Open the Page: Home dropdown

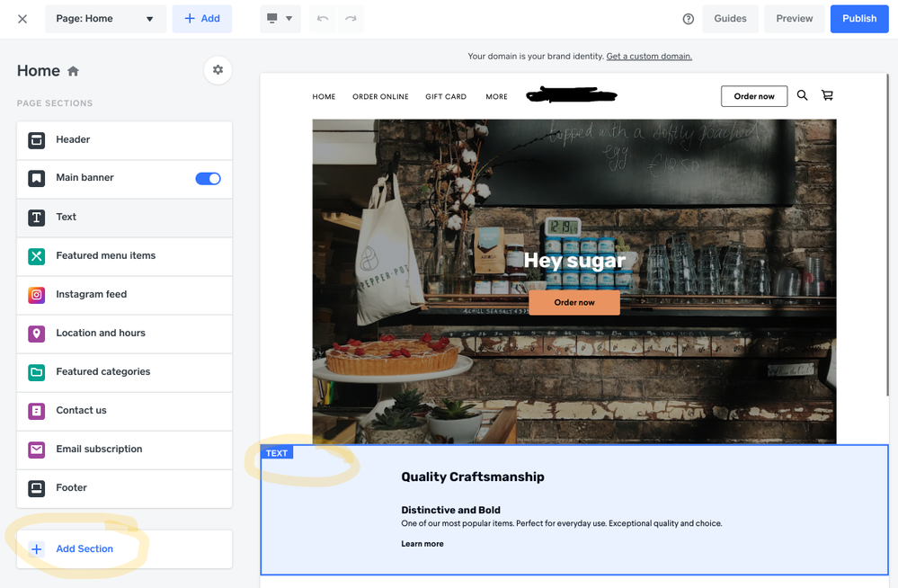click(105, 19)
